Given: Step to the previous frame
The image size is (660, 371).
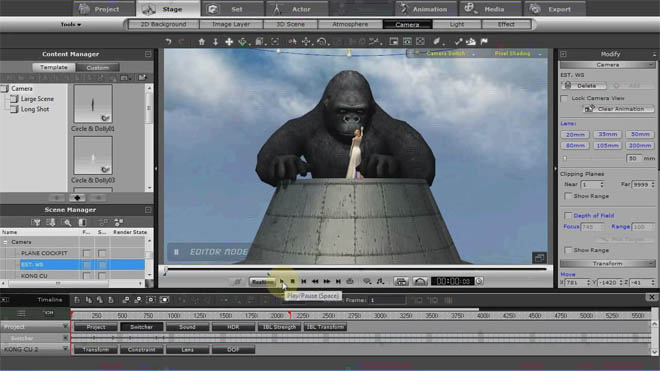Looking at the screenshot, I should (x=315, y=281).
